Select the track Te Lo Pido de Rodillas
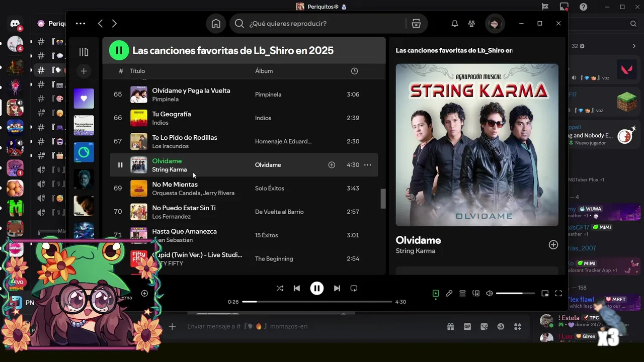Viewport: 644px width, 362px height. [x=185, y=137]
